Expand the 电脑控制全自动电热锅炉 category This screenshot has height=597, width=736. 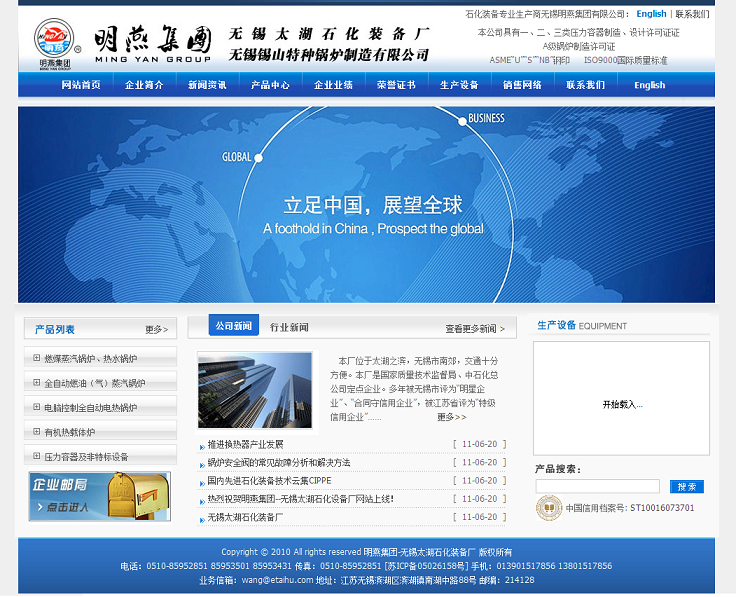[x=37, y=407]
